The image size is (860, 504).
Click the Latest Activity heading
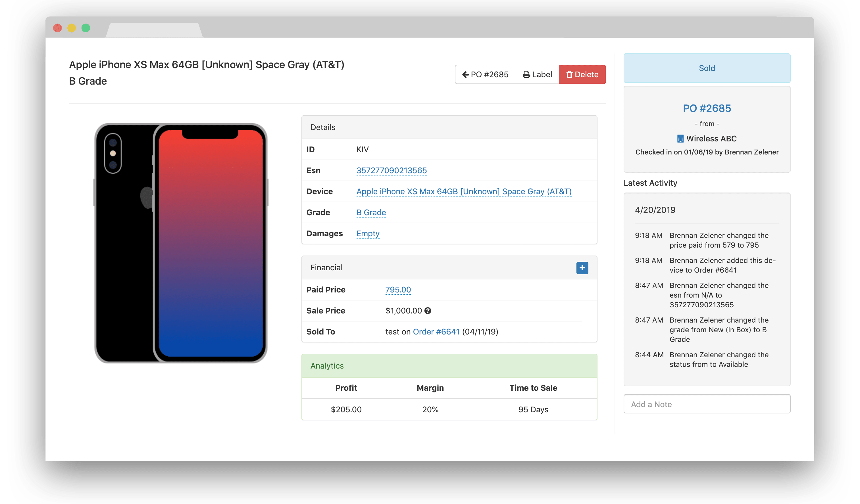pos(650,183)
